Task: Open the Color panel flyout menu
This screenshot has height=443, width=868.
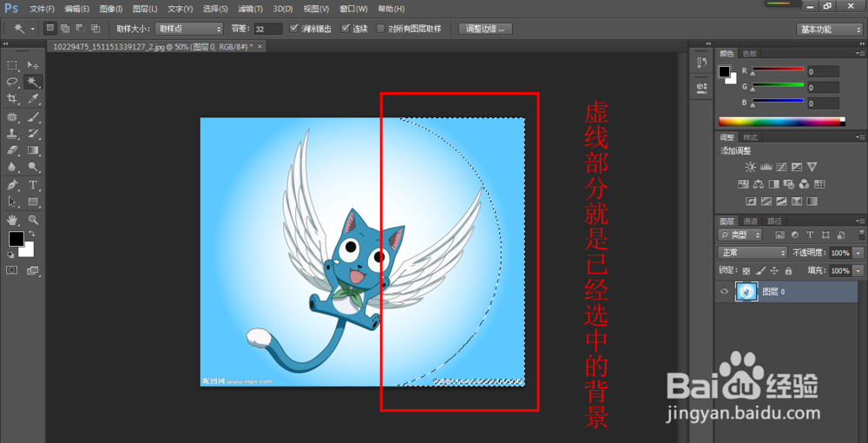Action: pos(860,53)
